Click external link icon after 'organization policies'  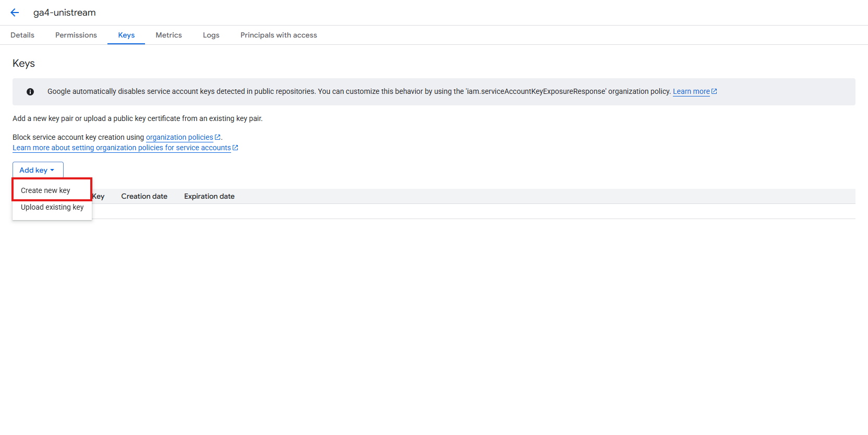(x=218, y=137)
